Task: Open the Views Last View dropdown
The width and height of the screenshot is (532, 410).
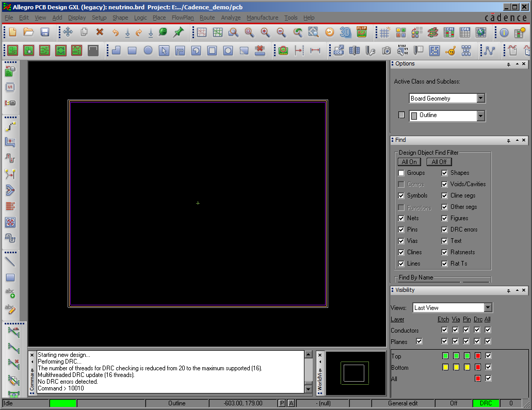Action: [x=488, y=307]
